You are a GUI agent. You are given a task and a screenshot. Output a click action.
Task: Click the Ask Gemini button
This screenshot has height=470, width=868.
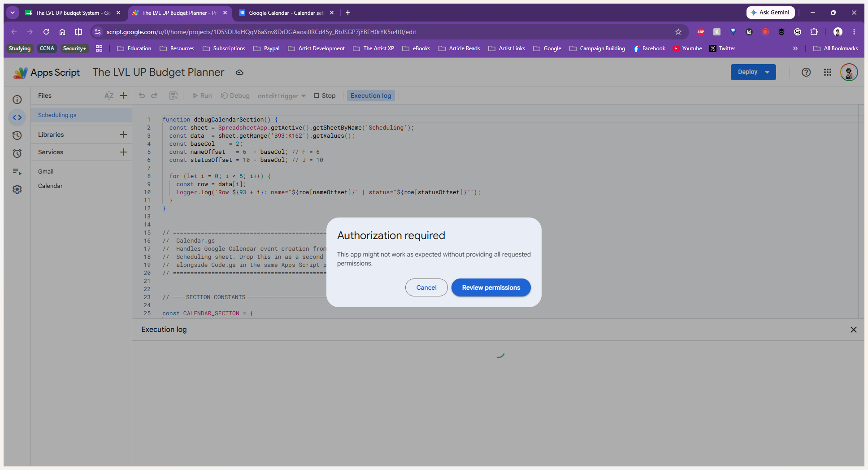pyautogui.click(x=770, y=13)
